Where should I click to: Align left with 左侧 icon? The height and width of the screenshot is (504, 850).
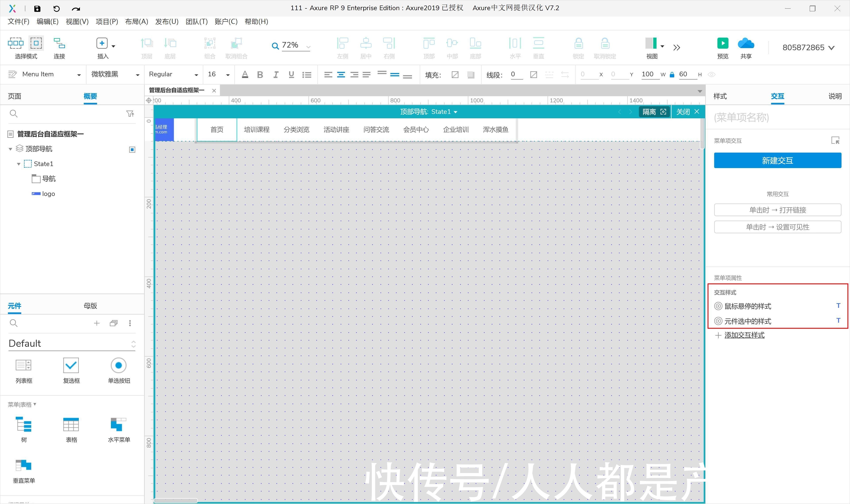343,43
